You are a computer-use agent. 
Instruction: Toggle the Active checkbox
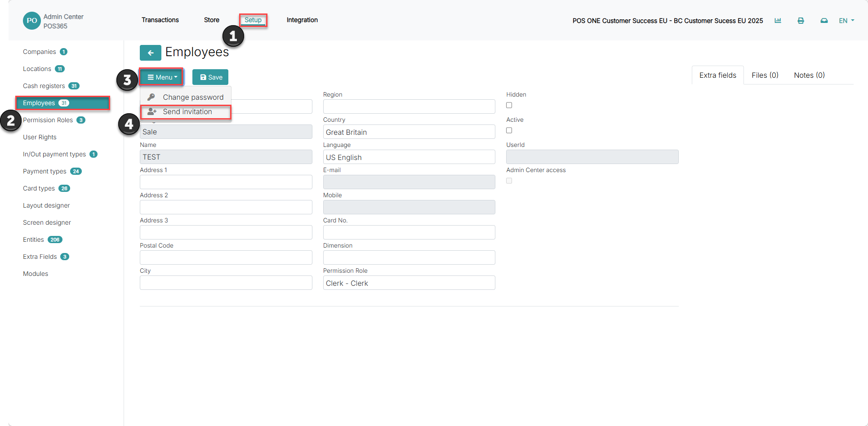[x=509, y=130]
